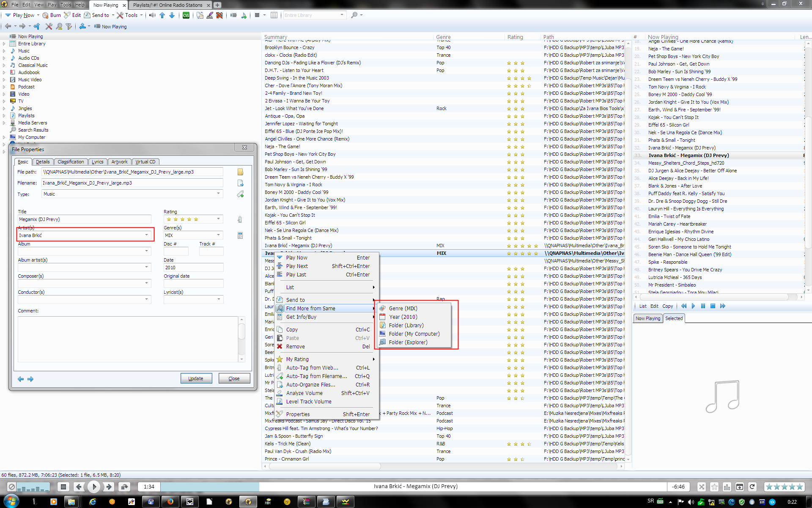Click the Close button in File Properties
This screenshot has width=812, height=508.
234,378
